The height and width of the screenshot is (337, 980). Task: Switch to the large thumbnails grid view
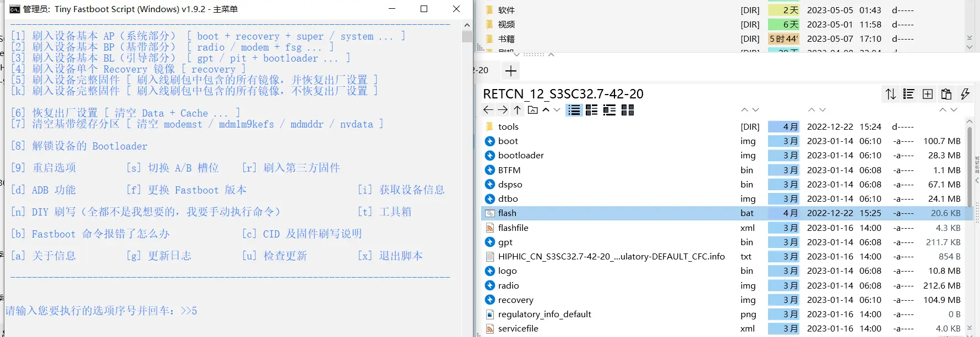click(628, 110)
